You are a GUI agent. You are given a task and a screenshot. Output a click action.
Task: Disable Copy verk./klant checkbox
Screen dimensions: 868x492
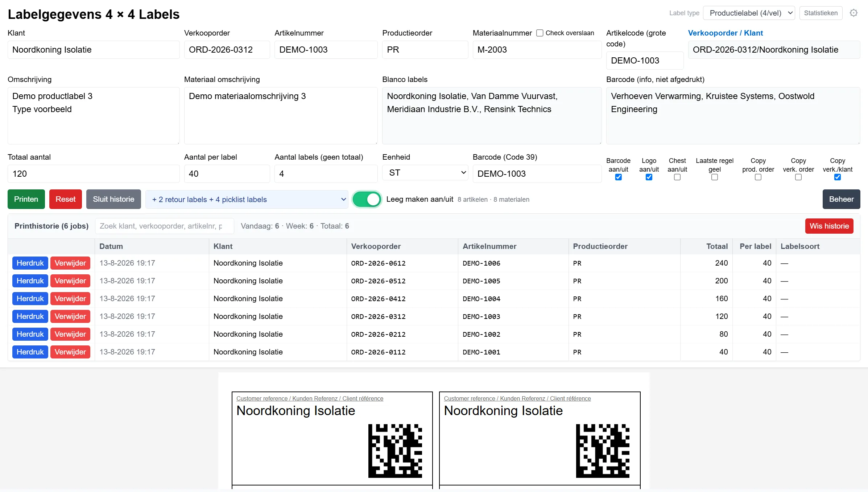click(x=838, y=177)
